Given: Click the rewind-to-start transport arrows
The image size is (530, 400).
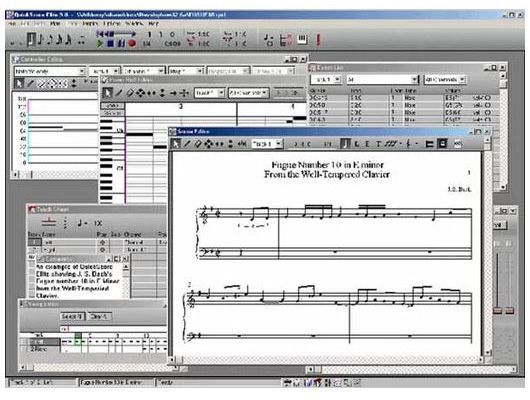Looking at the screenshot, I should pyautogui.click(x=105, y=34).
